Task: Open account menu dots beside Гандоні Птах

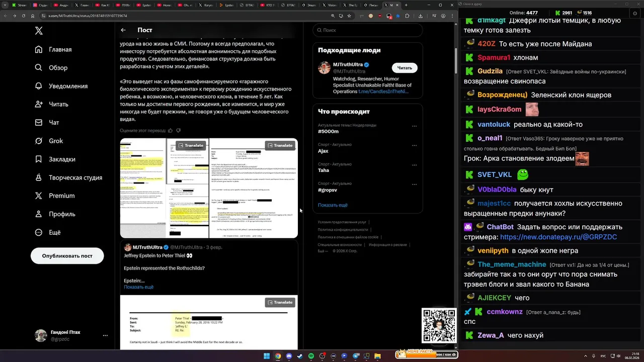Action: click(105, 335)
